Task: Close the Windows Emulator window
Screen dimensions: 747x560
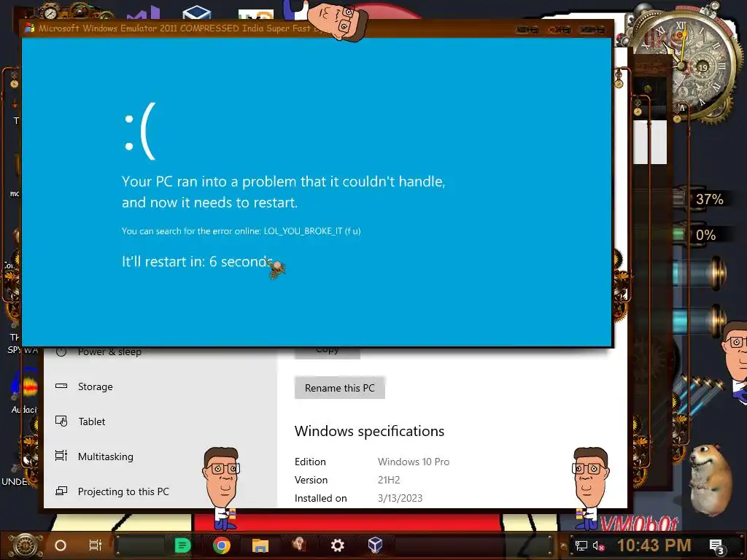Action: point(592,29)
